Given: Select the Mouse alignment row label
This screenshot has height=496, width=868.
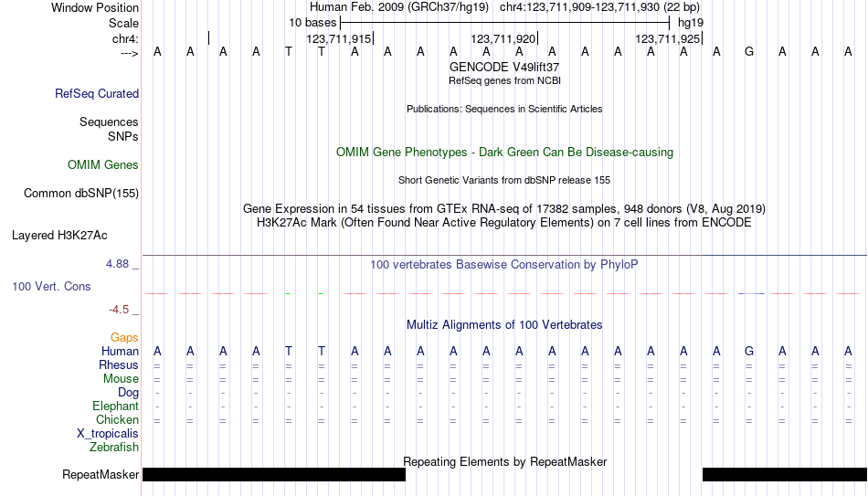Looking at the screenshot, I should (x=122, y=379).
